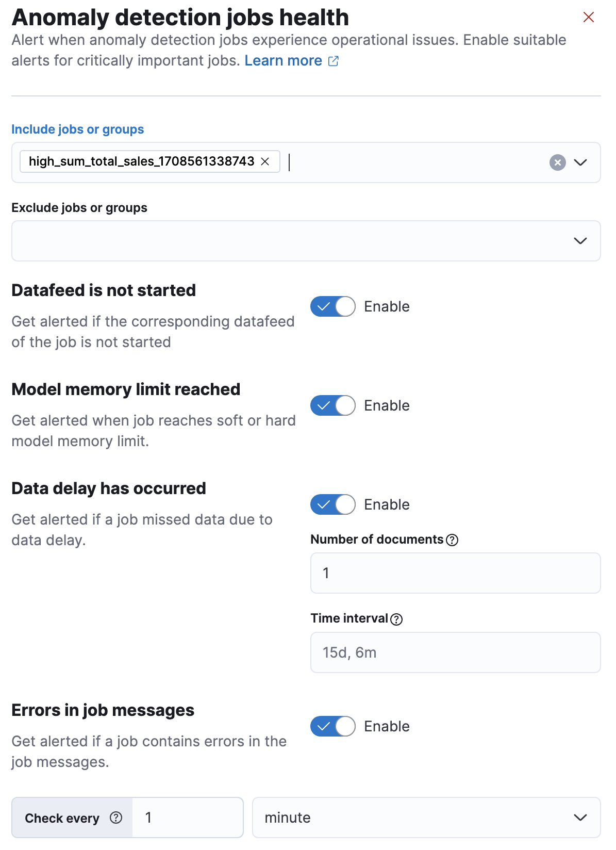Viewport: 616px width, 850px height.
Task: Open the Exclude jobs or groups dropdown
Action: click(x=580, y=240)
